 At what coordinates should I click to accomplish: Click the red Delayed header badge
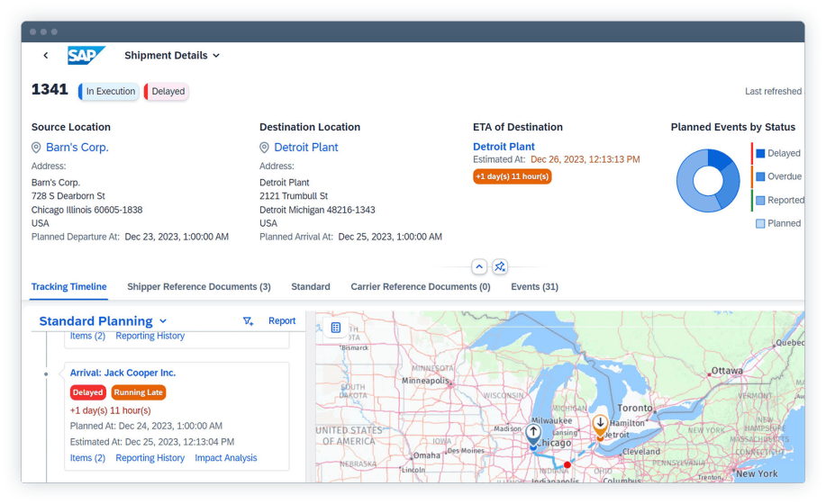167,91
